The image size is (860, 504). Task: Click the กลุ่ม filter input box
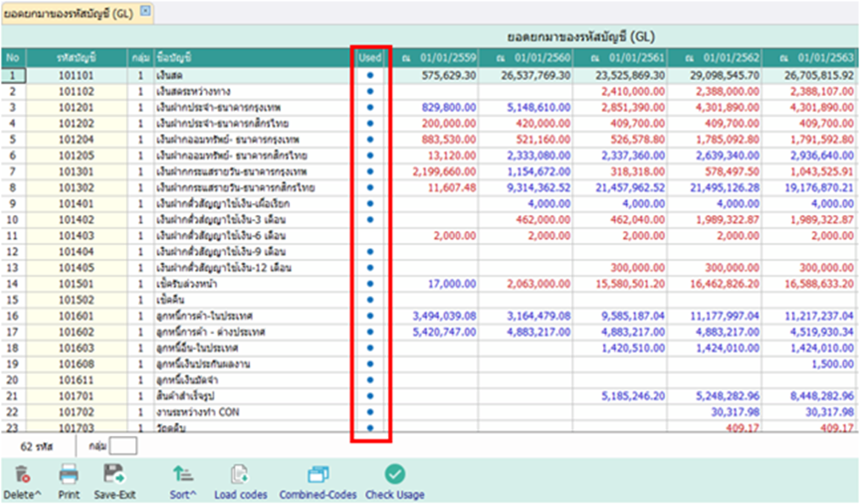122,446
